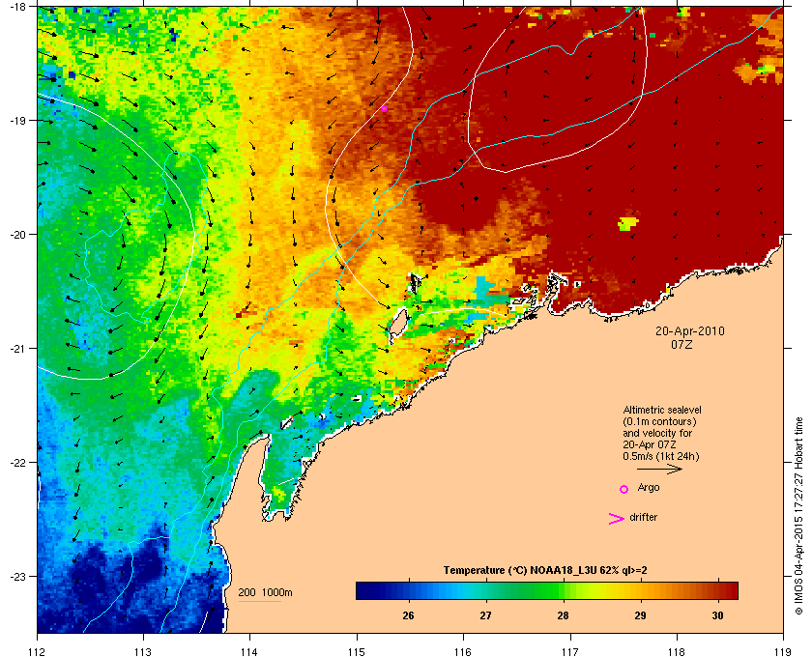This screenshot has width=812, height=657.
Task: Click the colorbar tick label 26
Action: (x=408, y=615)
